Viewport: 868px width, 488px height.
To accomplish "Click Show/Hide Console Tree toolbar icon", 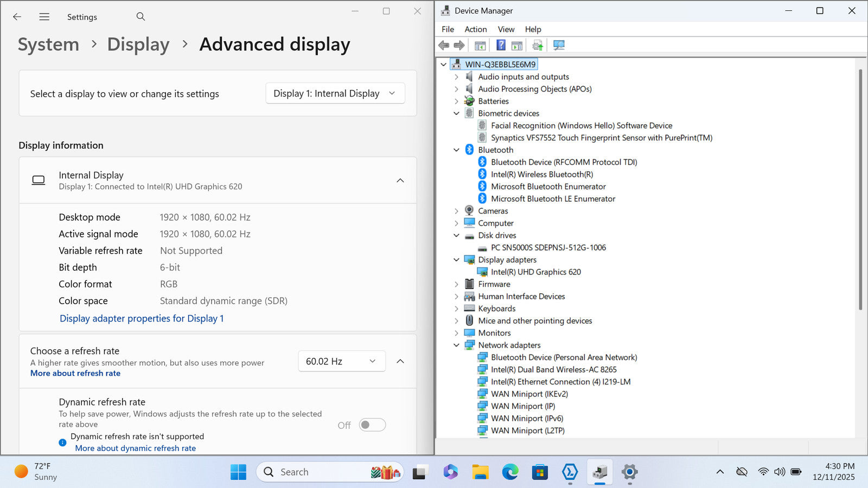I will pos(480,45).
